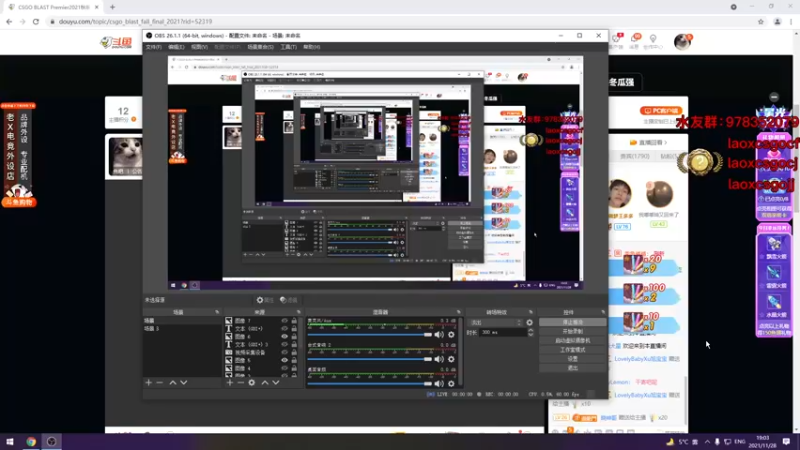This screenshot has height=450, width=800.
Task: Switch to OBS Studio from the taskbar
Action: point(52,442)
